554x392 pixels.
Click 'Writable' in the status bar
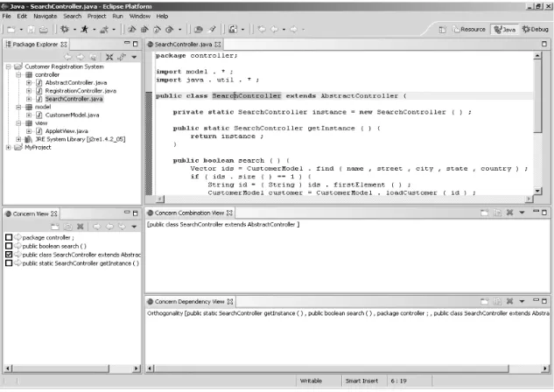[311, 381]
